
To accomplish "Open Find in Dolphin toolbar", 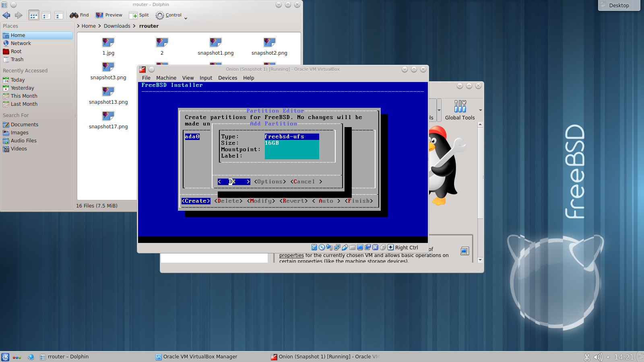I will [79, 15].
